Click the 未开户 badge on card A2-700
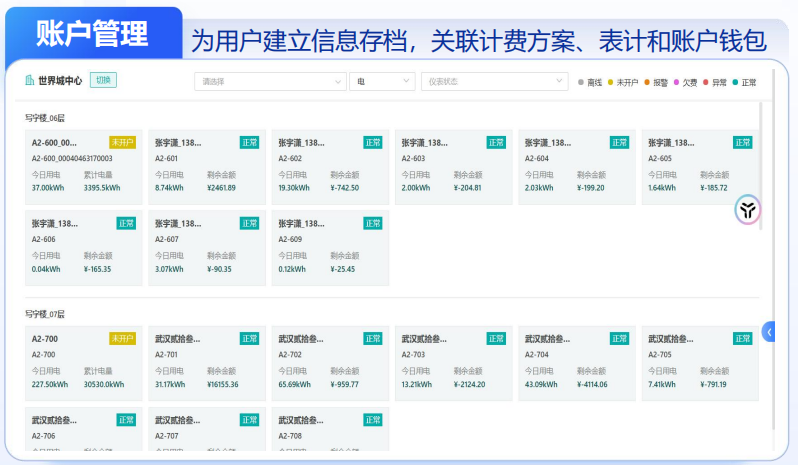 123,338
